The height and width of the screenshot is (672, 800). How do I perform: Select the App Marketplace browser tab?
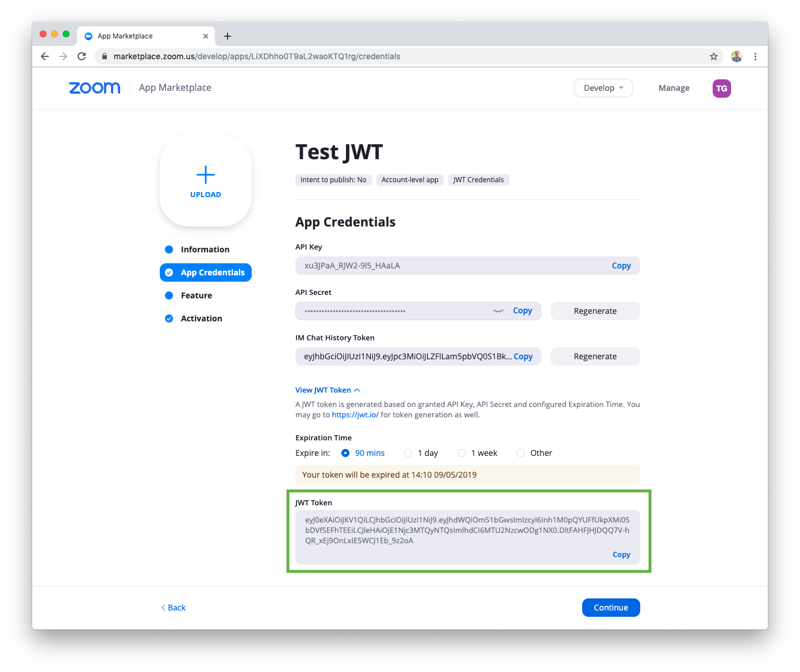point(146,36)
